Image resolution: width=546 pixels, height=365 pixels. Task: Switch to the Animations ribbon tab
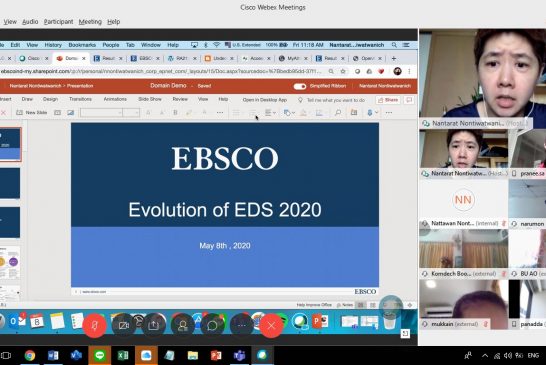pos(115,99)
